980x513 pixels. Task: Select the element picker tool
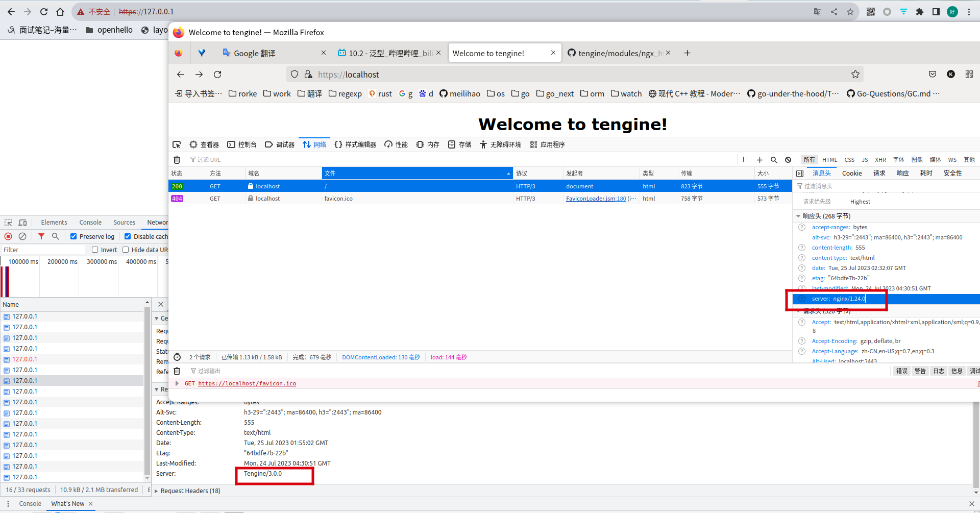[x=177, y=144]
